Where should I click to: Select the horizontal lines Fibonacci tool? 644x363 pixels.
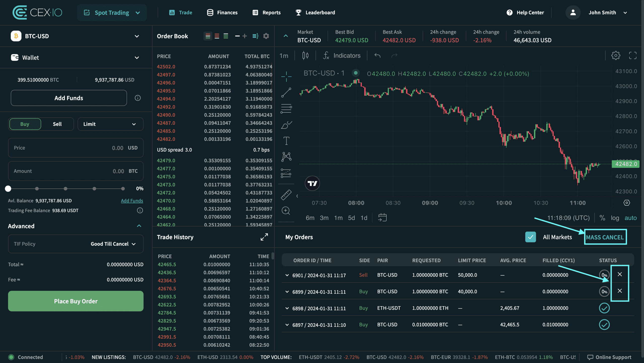[286, 109]
